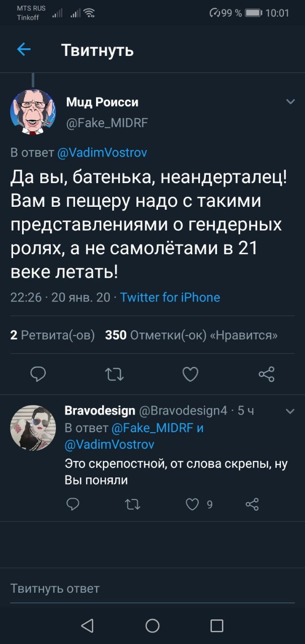Expand the chevron menu on Bravodesign's reply
305x644 pixels.
tap(290, 411)
